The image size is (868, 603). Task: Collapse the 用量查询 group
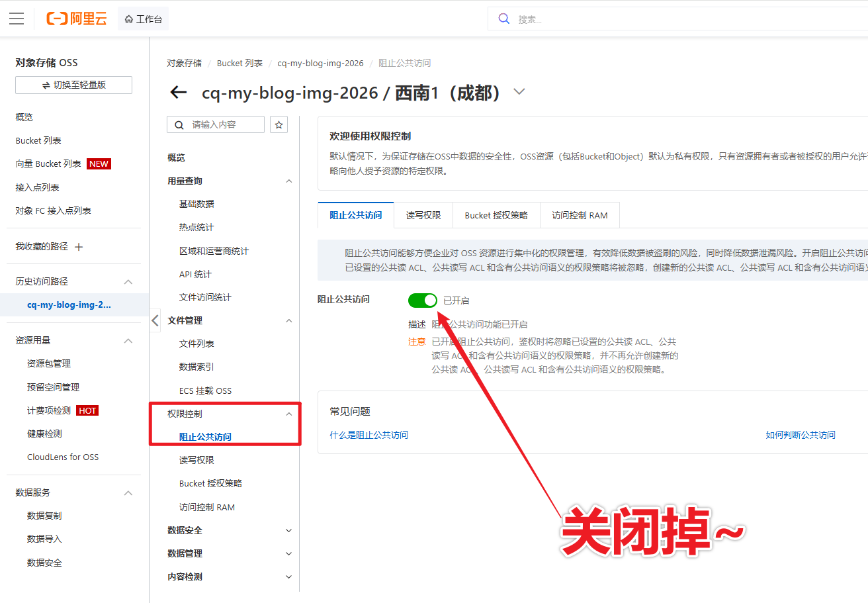[x=288, y=181]
